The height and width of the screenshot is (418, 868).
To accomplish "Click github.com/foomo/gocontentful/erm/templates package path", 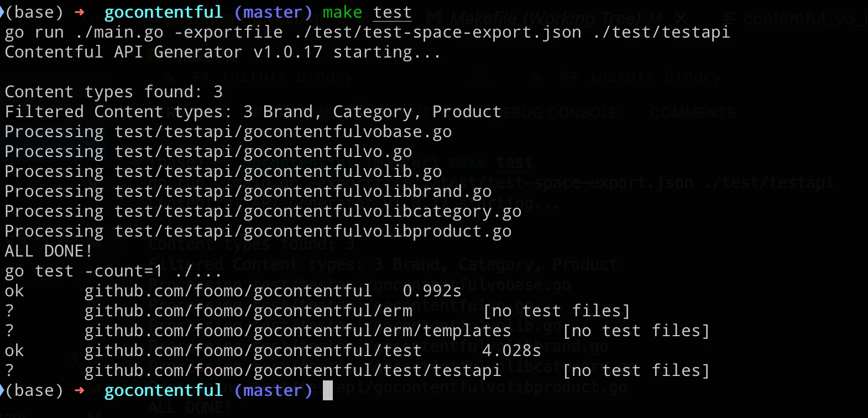I will click(x=298, y=331).
